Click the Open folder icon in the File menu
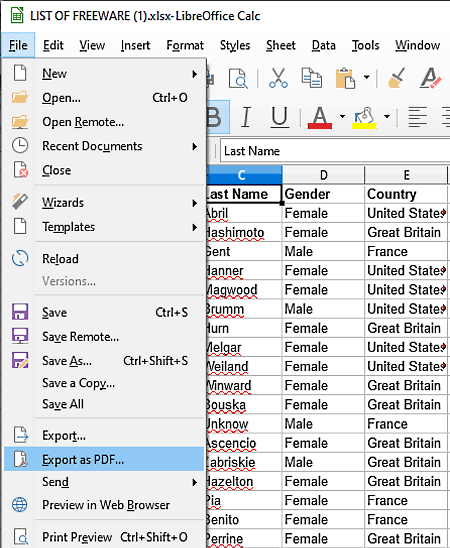The height and width of the screenshot is (548, 450). tap(20, 97)
